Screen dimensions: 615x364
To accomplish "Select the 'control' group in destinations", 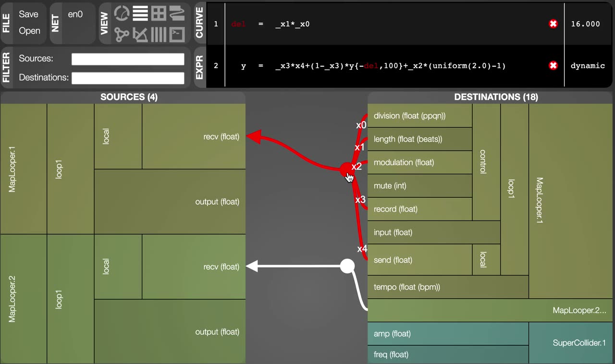I will (x=486, y=162).
